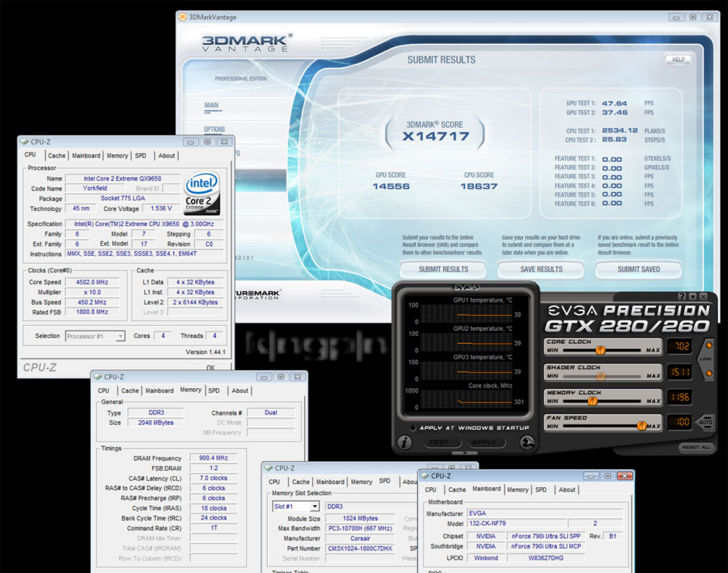Click Part Number CM3X1024-1800C7DHX
This screenshot has height=573, width=728.
(x=361, y=549)
